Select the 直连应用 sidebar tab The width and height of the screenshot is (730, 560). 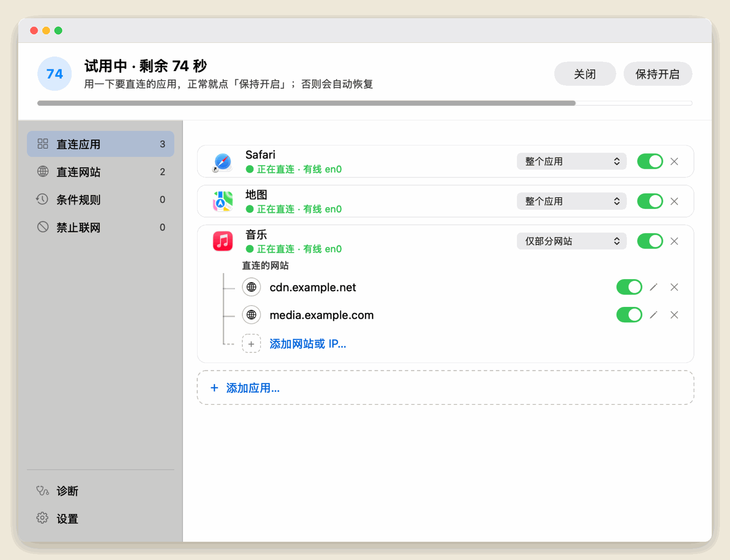100,144
